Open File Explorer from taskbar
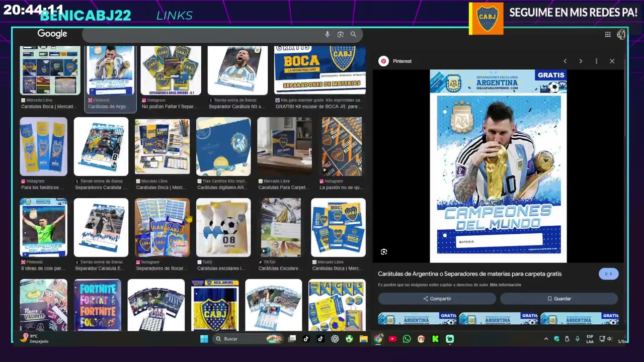Image resolution: width=644 pixels, height=362 pixels. tap(363, 339)
